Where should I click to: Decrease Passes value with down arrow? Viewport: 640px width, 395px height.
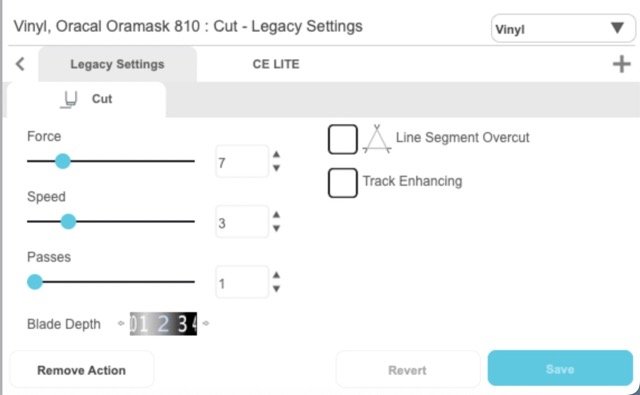(276, 288)
